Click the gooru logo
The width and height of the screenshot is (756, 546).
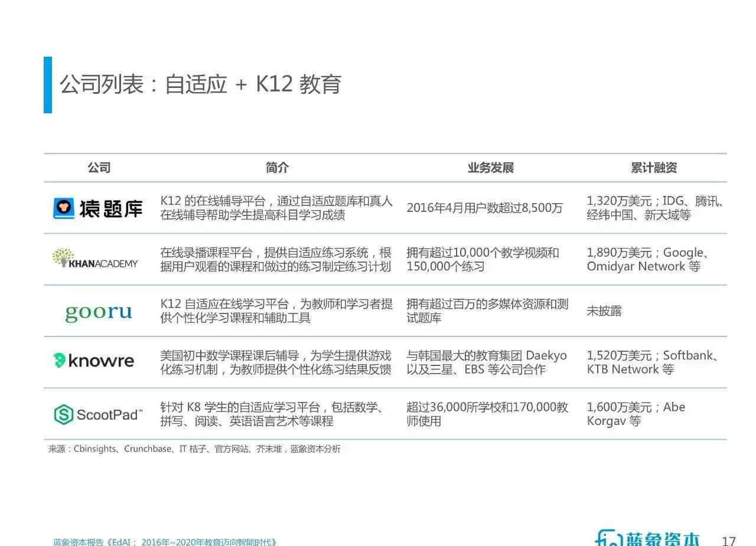click(x=98, y=312)
